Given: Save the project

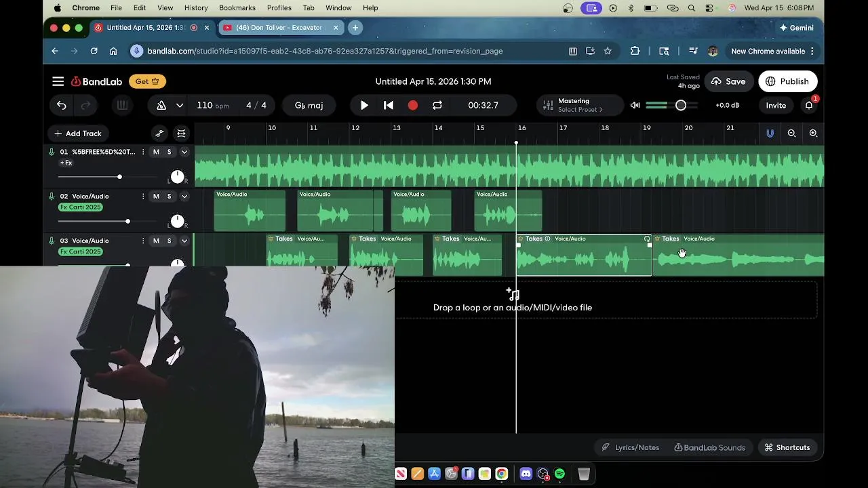Looking at the screenshot, I should click(728, 81).
